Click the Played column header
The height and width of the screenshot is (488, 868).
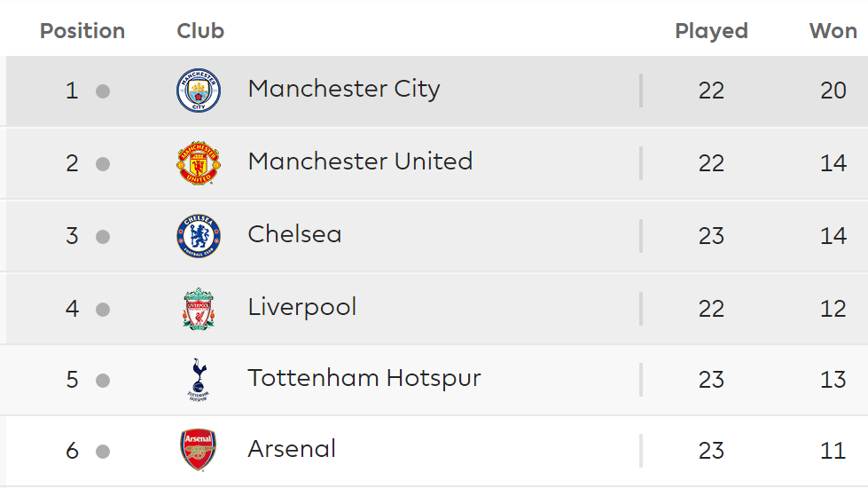(x=711, y=32)
